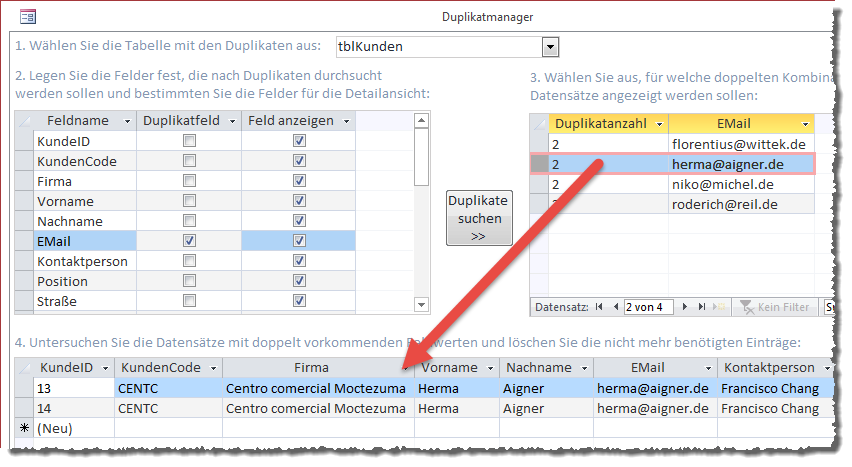Open the Feld anzeigen column filter dropdown

(346, 121)
